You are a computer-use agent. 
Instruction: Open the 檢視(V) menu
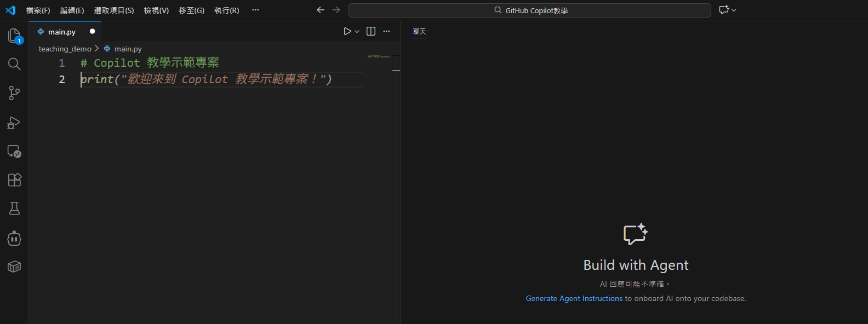click(x=156, y=10)
